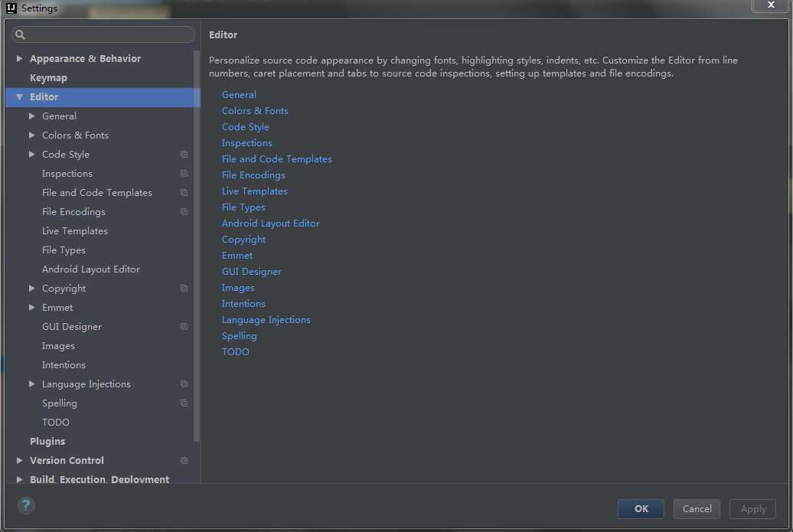Open GUI Designer link in panel
Viewport: 793px width, 532px height.
click(x=251, y=272)
